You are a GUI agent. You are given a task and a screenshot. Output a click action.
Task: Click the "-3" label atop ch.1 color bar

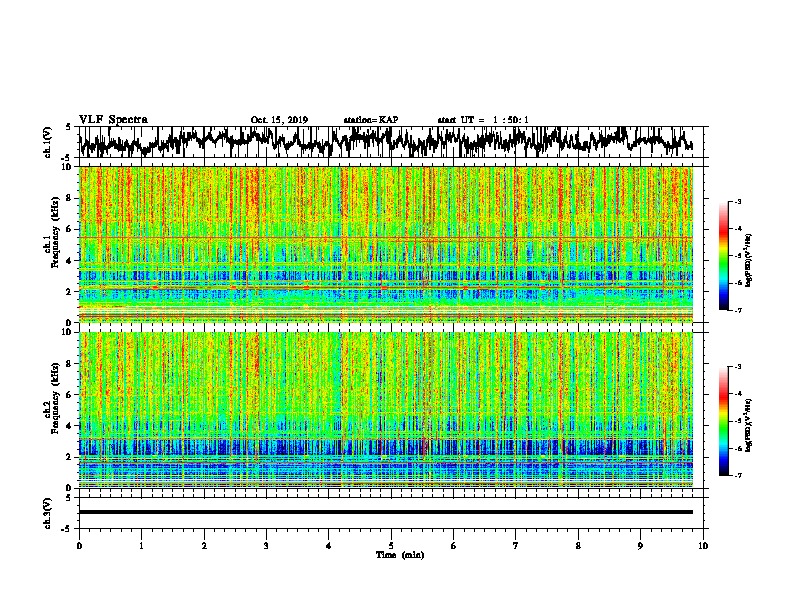[738, 201]
